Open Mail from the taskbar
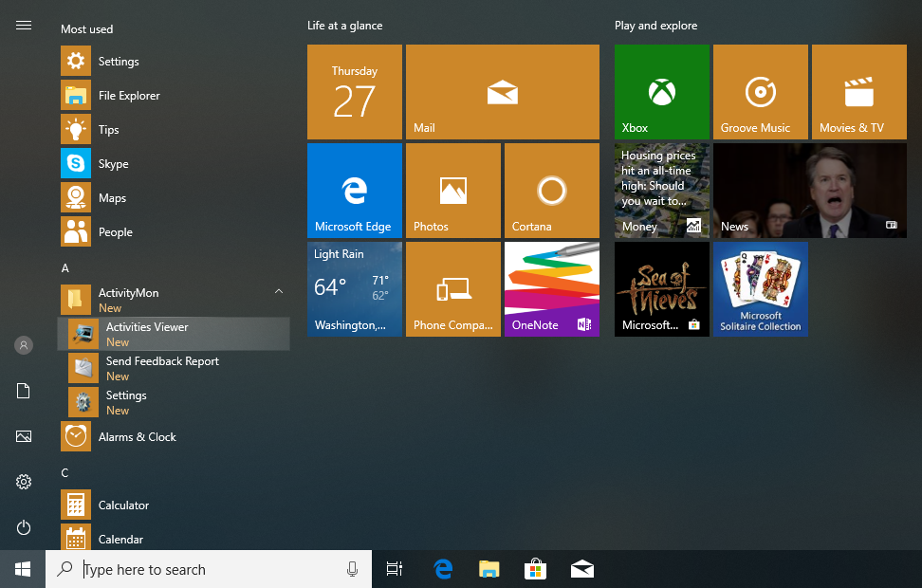The image size is (922, 588). [x=582, y=569]
